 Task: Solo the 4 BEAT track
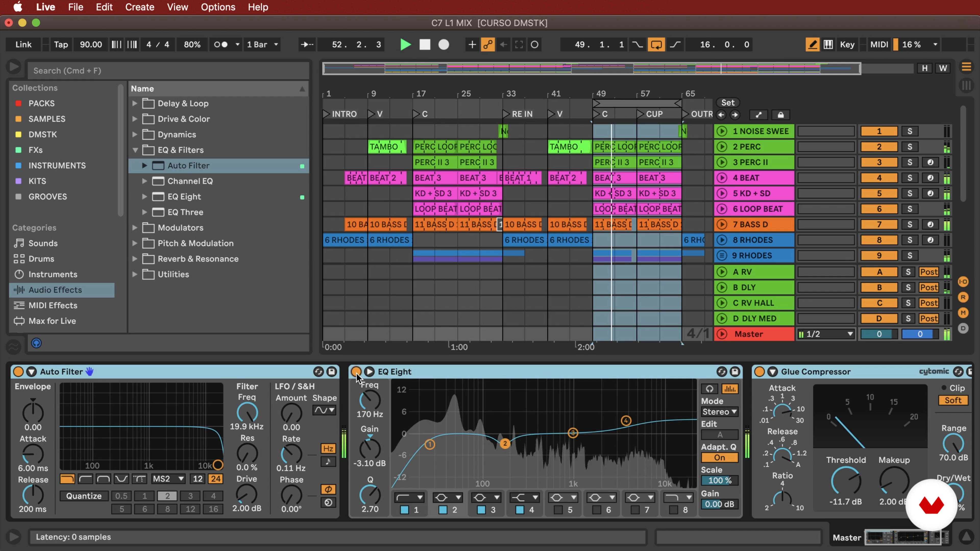910,178
